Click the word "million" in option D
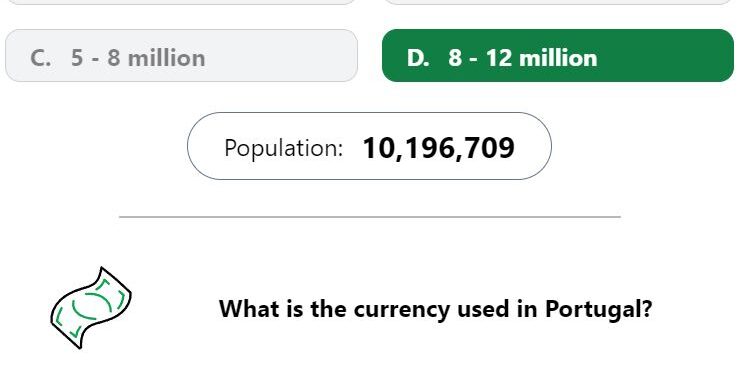The image size is (743, 375). (x=558, y=58)
